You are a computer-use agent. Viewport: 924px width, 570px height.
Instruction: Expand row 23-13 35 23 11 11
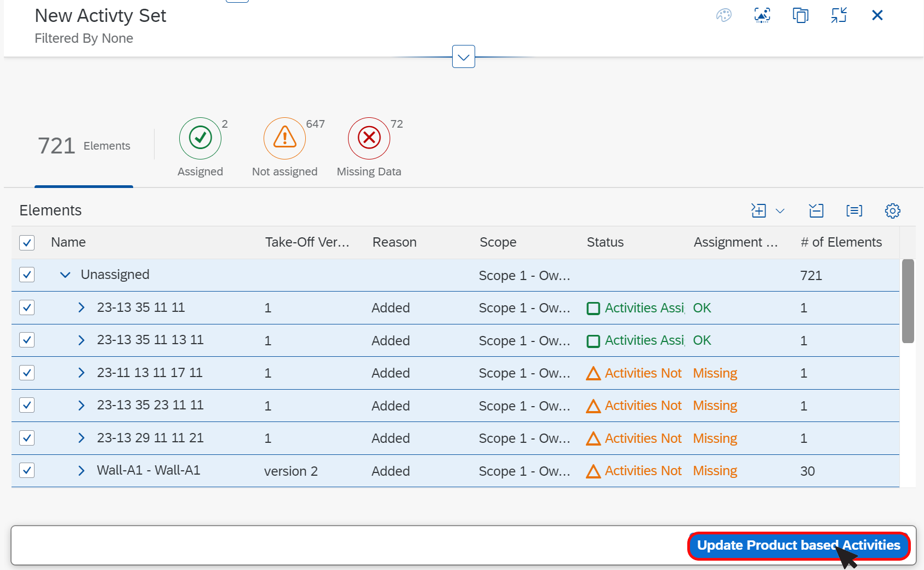[x=81, y=405]
